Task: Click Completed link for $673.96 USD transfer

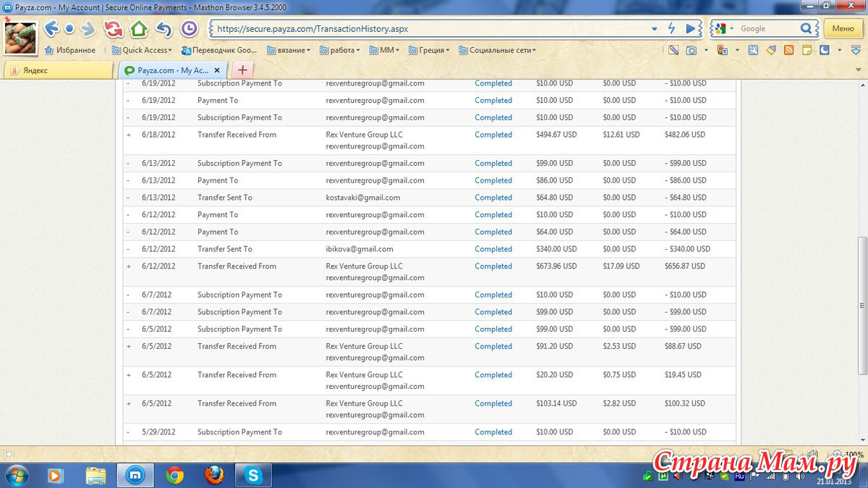Action: click(493, 266)
